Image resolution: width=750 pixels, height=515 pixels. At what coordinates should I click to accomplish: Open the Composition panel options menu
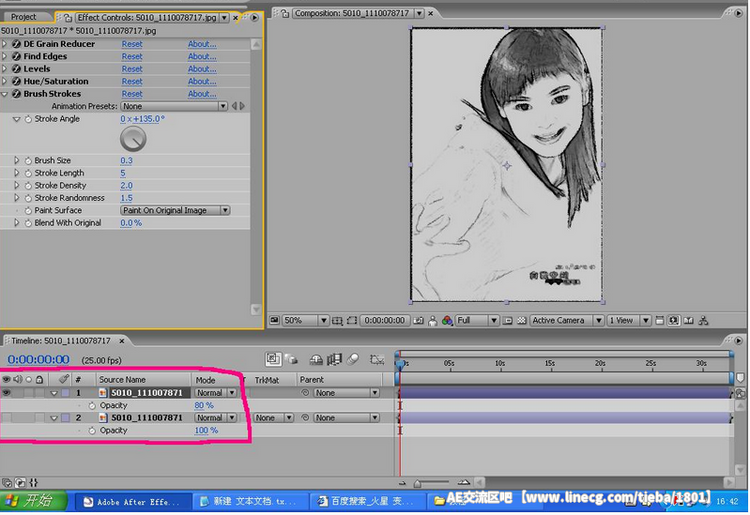(x=739, y=13)
